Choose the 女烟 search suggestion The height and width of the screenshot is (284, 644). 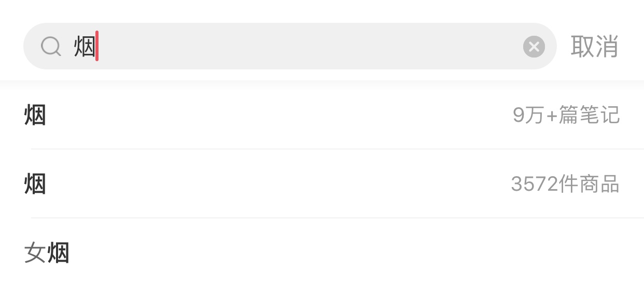coord(47,253)
